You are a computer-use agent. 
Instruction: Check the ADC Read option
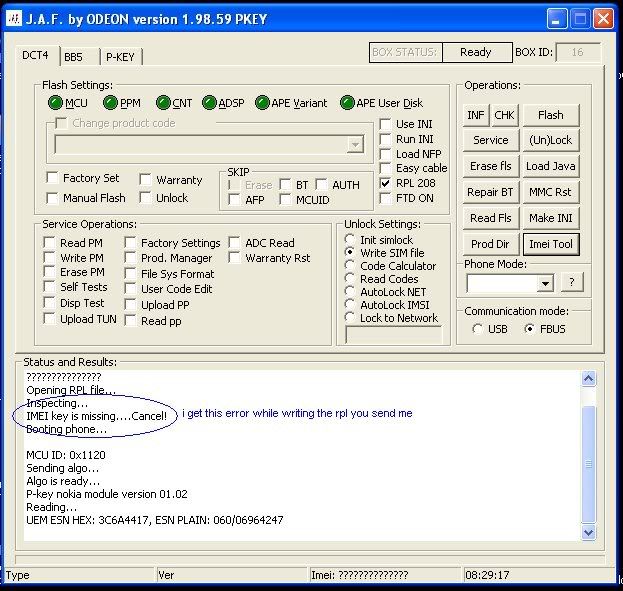(x=234, y=242)
